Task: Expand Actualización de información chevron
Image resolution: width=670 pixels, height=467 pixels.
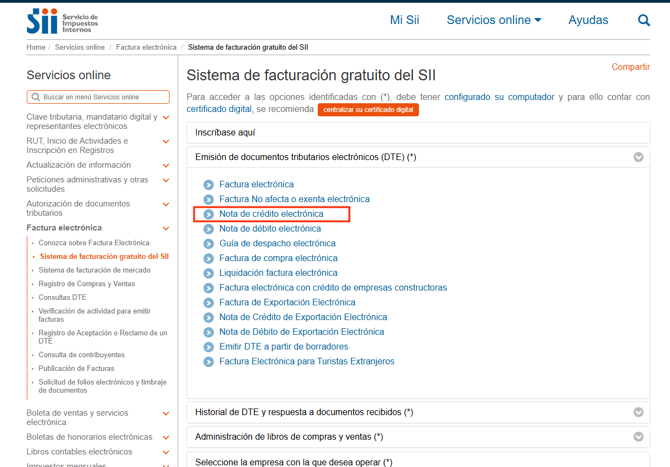Action: [x=166, y=165]
